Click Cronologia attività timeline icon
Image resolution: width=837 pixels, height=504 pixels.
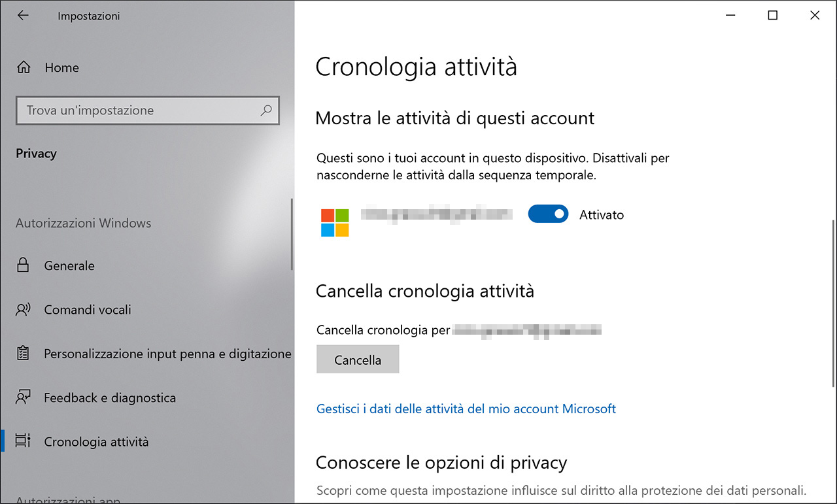(24, 441)
